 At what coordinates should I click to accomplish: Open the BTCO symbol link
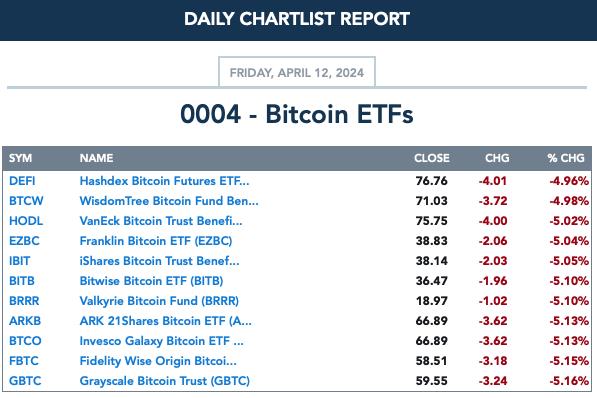tap(25, 341)
